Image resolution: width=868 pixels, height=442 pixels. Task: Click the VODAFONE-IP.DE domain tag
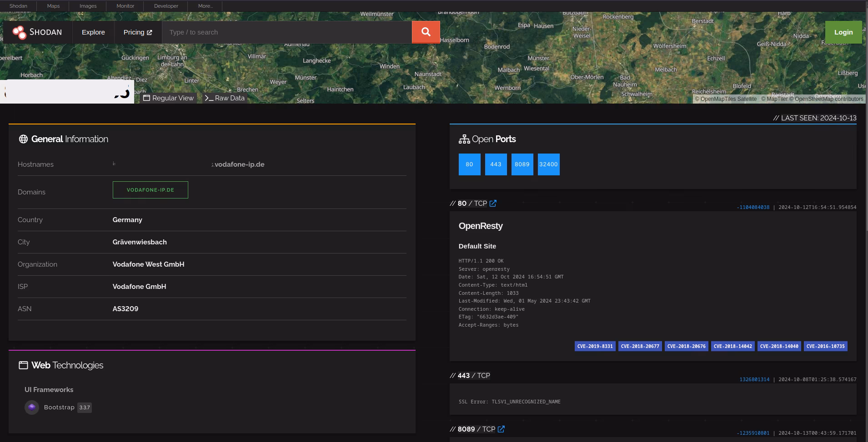point(151,190)
